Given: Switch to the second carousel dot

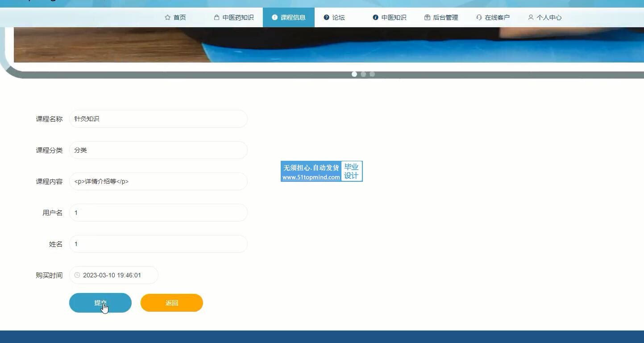Looking at the screenshot, I should tap(363, 74).
